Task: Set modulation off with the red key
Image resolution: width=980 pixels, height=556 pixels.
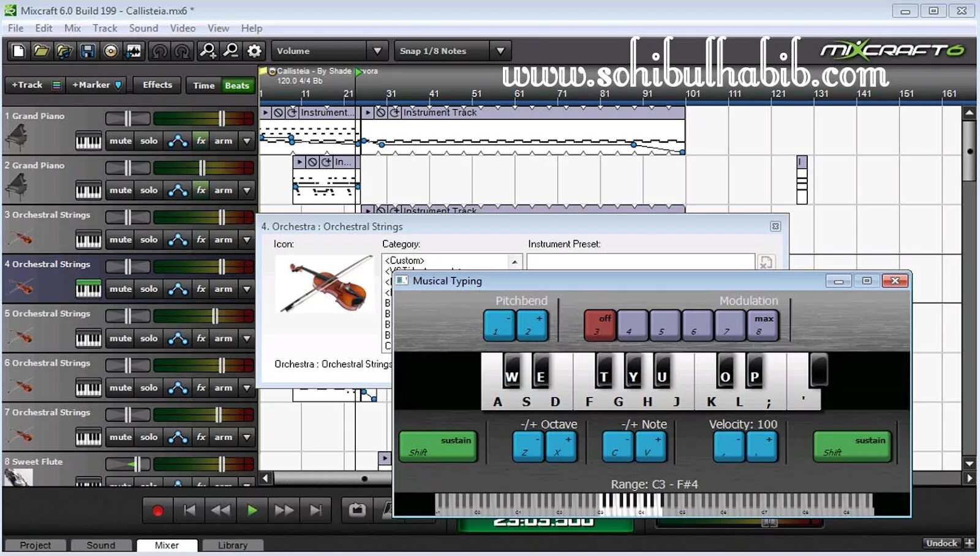Action: [600, 325]
